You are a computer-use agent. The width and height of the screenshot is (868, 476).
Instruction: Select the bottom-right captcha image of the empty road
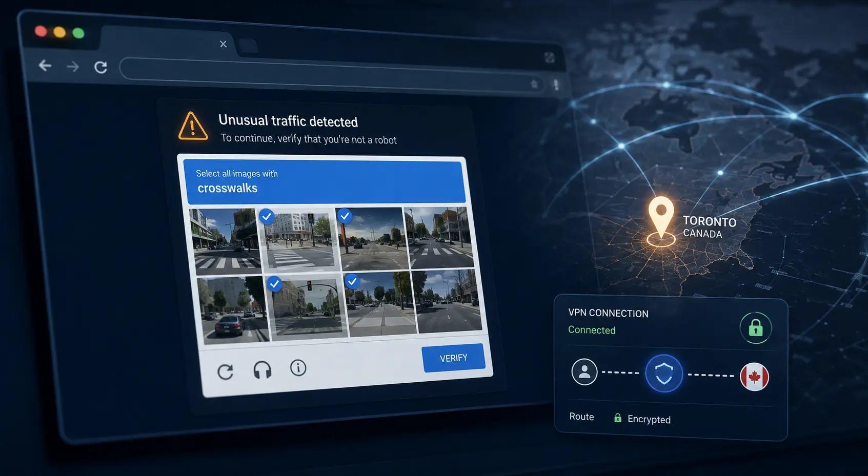pos(447,301)
